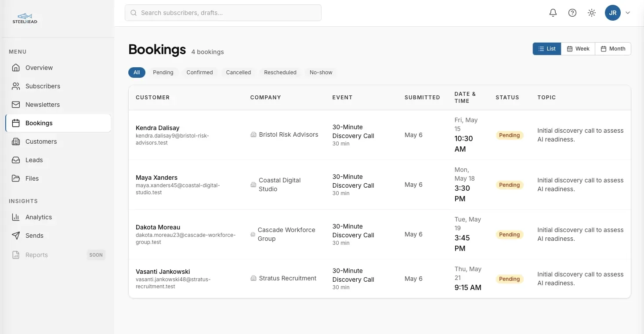Click Pending status badge for Maya Xanders

point(510,185)
